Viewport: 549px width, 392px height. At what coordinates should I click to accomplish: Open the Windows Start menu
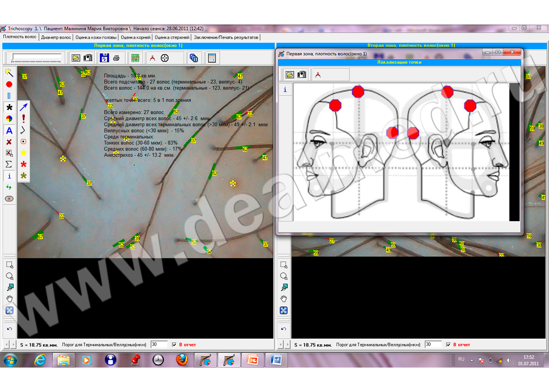10,360
